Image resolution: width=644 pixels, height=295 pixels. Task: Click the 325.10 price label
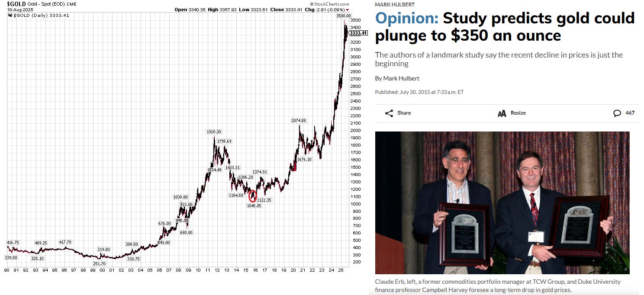(x=38, y=259)
